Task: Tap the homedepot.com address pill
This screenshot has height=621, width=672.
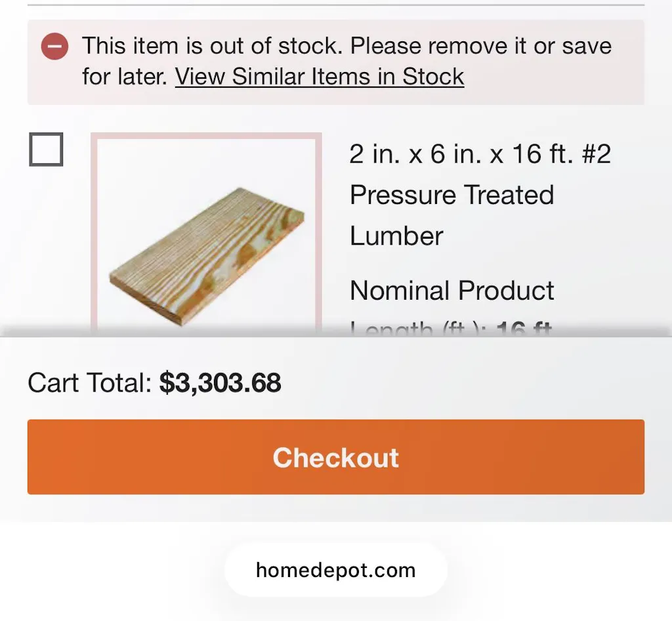Action: coord(335,570)
